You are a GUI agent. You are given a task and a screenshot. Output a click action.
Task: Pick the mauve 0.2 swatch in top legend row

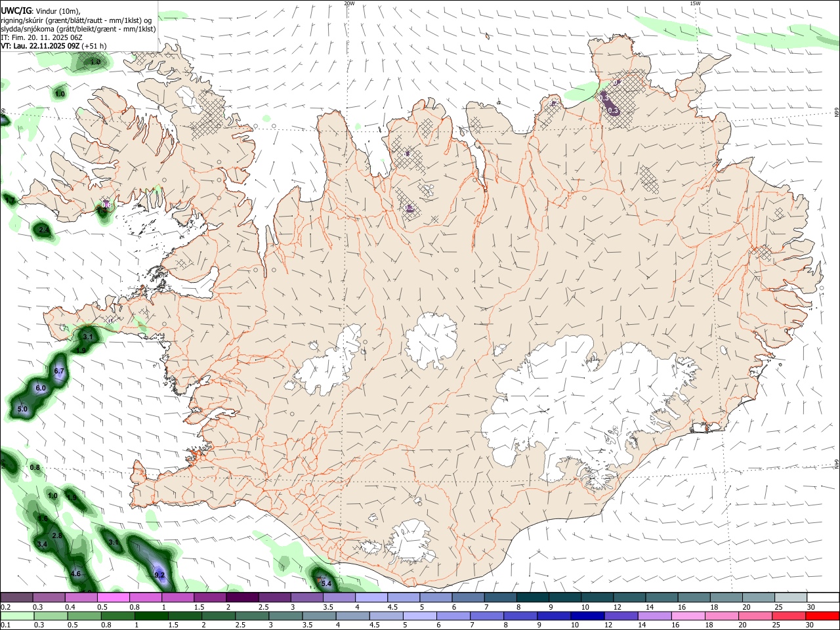point(16,598)
